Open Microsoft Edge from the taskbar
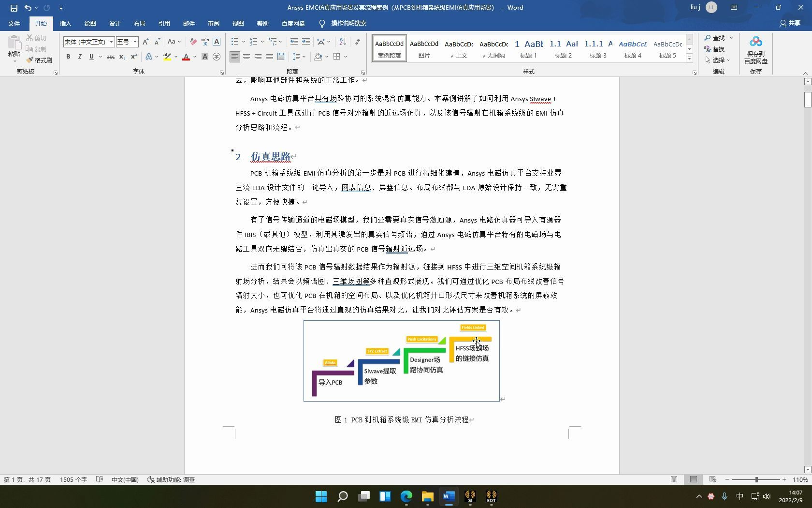The height and width of the screenshot is (508, 812). coord(406,496)
